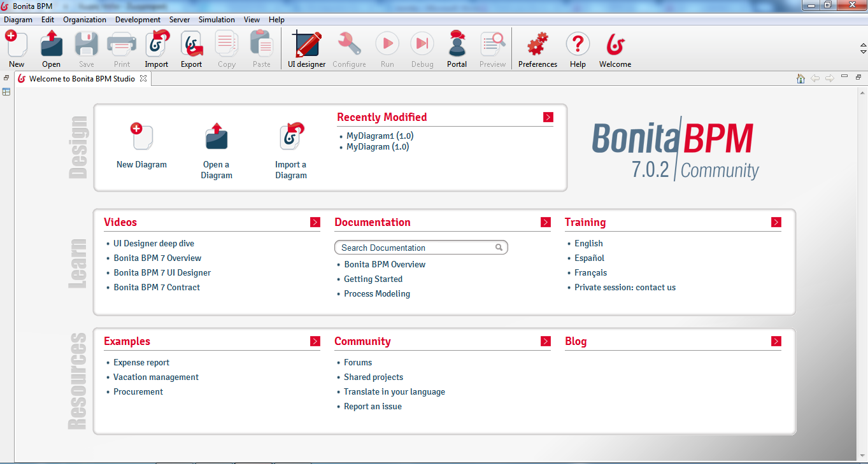Image resolution: width=868 pixels, height=464 pixels.
Task: Open the Diagram menu
Action: [x=18, y=20]
